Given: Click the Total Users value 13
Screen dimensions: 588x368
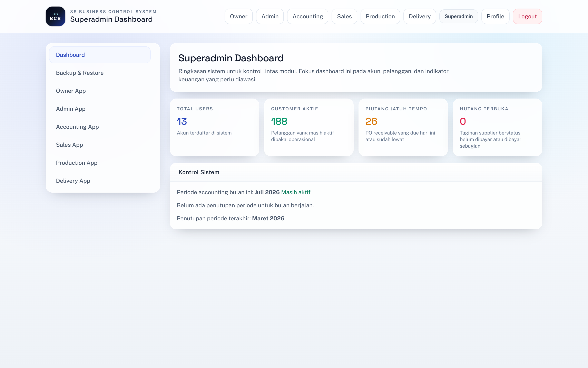Looking at the screenshot, I should (182, 121).
